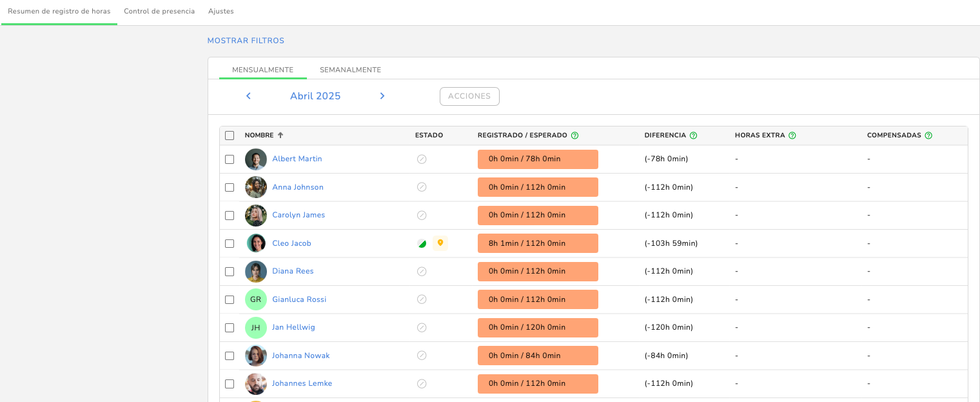Open Diana Rees's profile link
This screenshot has width=980, height=402.
293,271
